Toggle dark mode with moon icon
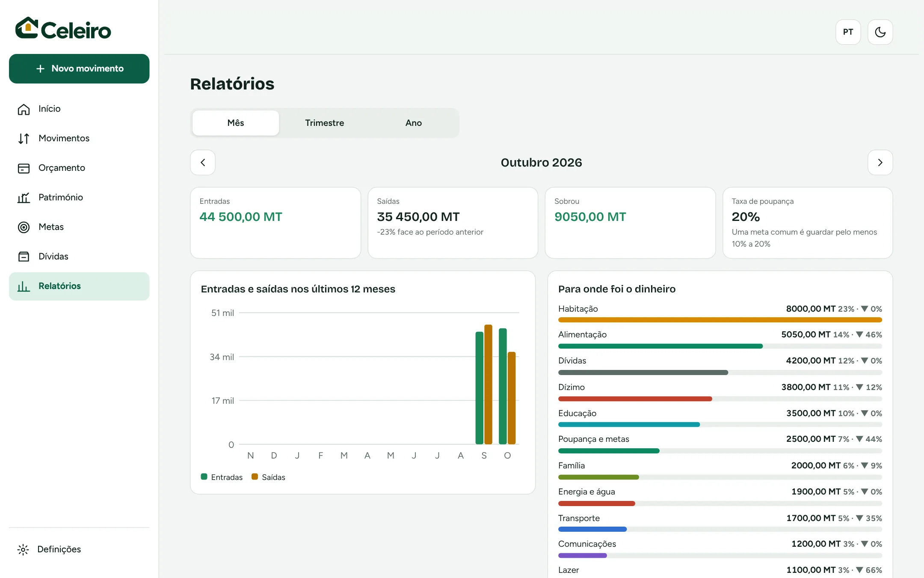This screenshot has height=578, width=924. coord(880,32)
